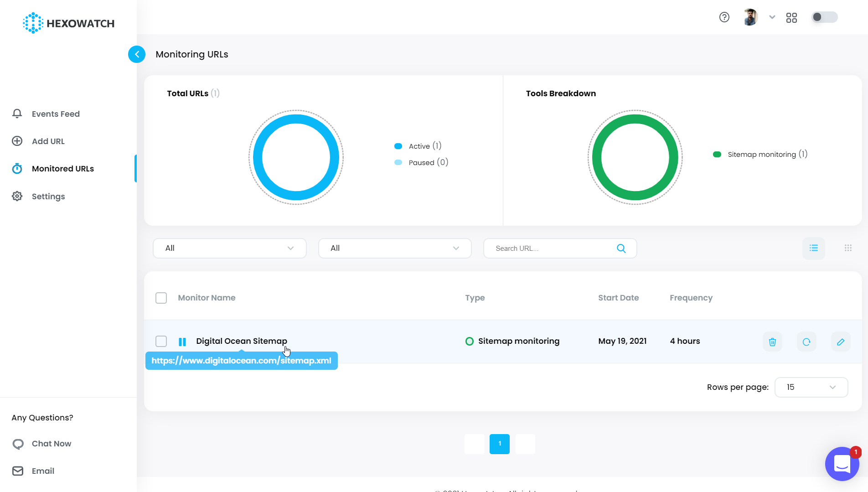Click the Sitemap monitoring legend swatch

tap(717, 155)
